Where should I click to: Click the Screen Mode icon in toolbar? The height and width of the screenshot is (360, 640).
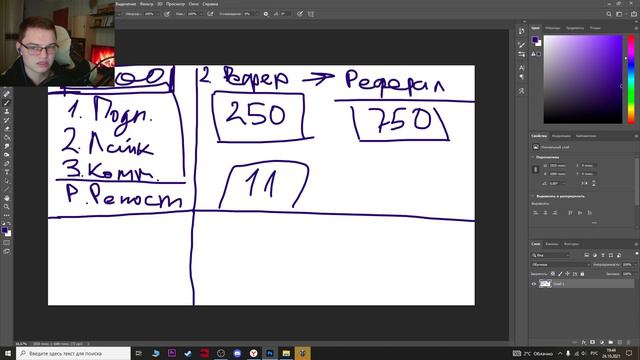point(7,251)
